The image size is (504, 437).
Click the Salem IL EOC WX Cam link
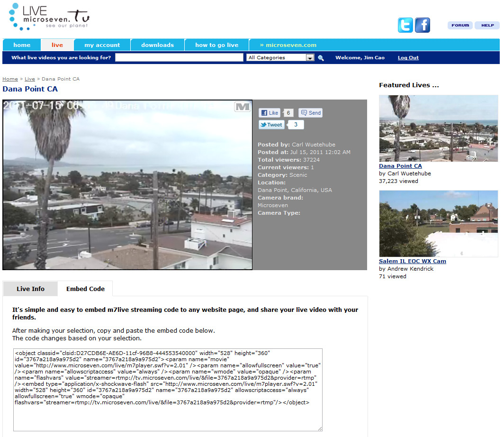click(413, 261)
